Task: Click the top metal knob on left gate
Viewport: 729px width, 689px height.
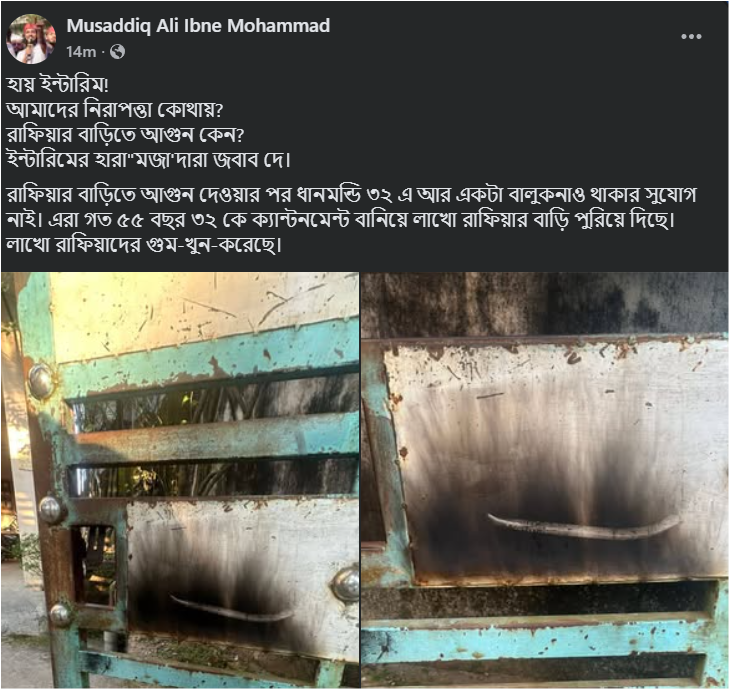Action: click(40, 381)
